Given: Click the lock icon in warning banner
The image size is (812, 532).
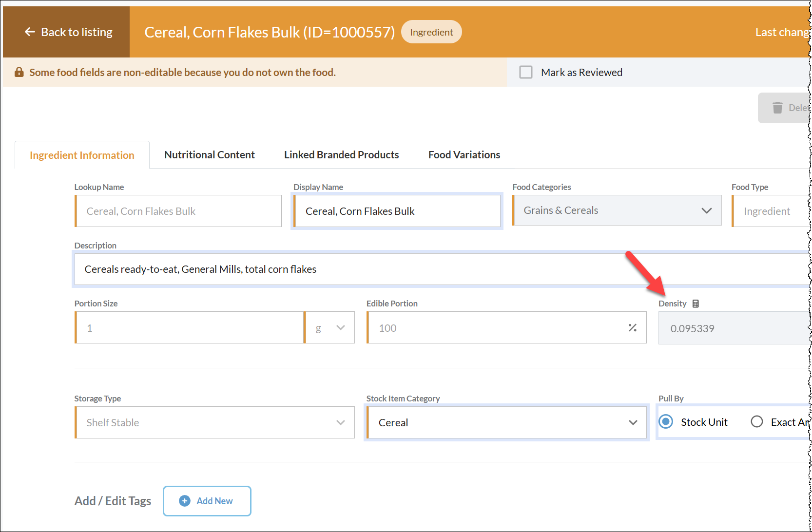Looking at the screenshot, I should coord(19,72).
